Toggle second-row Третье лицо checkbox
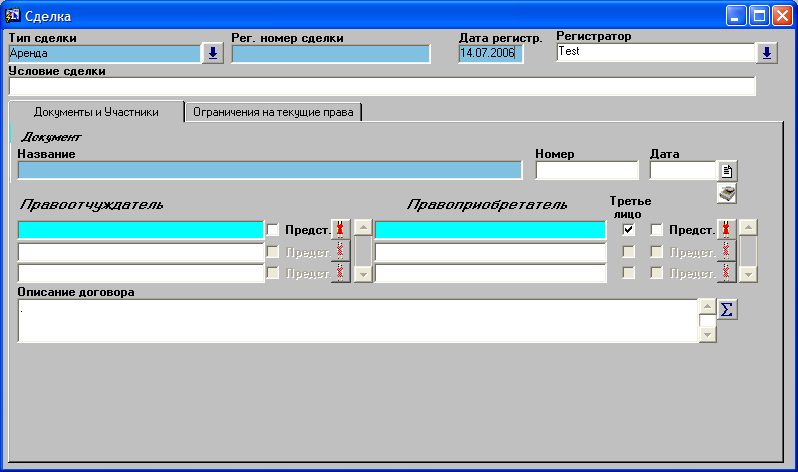 point(629,252)
